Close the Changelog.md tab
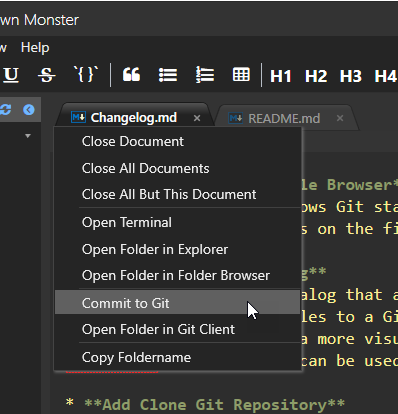398x414 pixels. pyautogui.click(x=197, y=118)
